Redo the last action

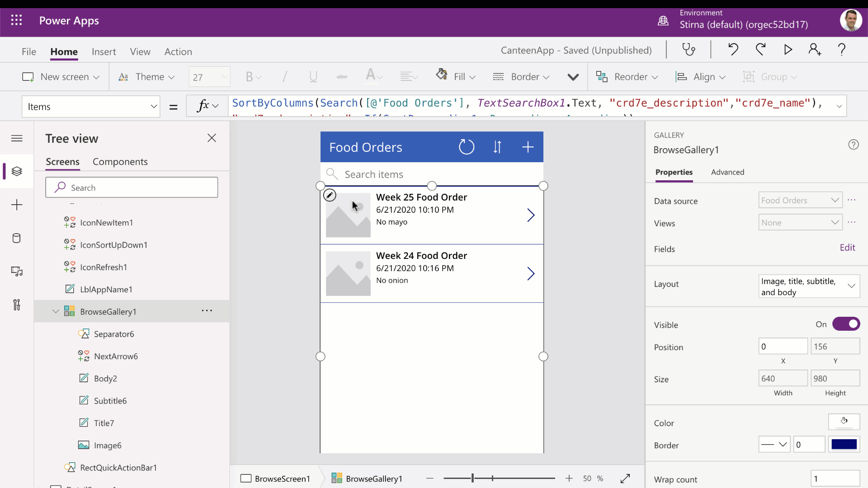click(760, 49)
